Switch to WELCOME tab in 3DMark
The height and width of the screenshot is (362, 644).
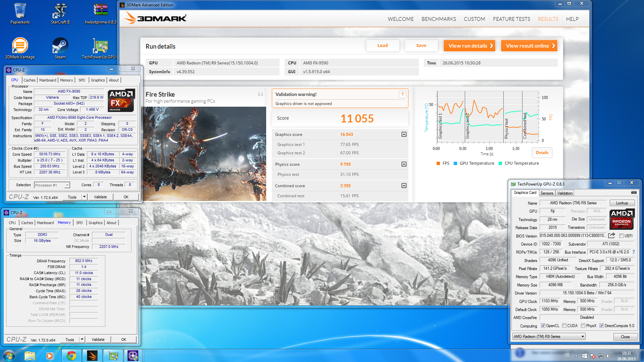[x=401, y=19]
